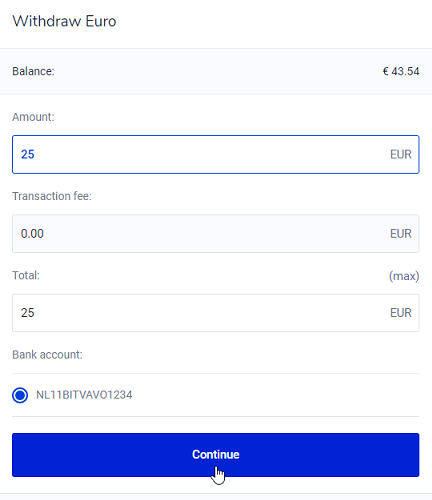Focus the Amount input field showing 25
The width and height of the screenshot is (432, 500).
tap(216, 154)
